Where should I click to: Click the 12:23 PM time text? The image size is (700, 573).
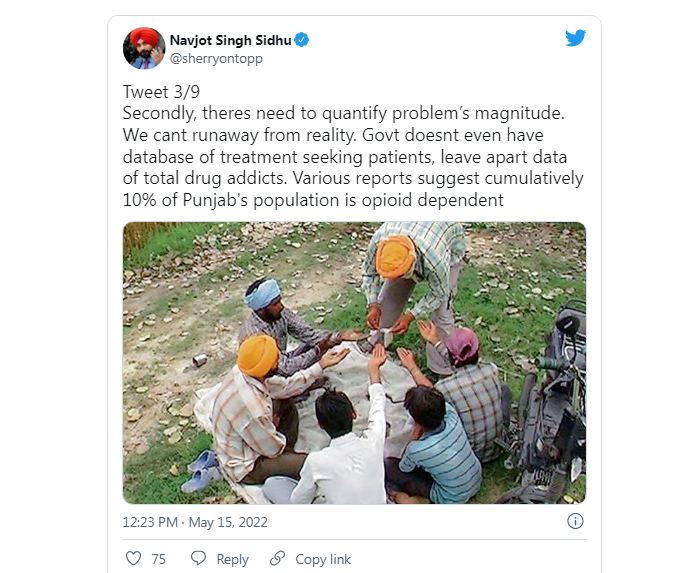(150, 522)
